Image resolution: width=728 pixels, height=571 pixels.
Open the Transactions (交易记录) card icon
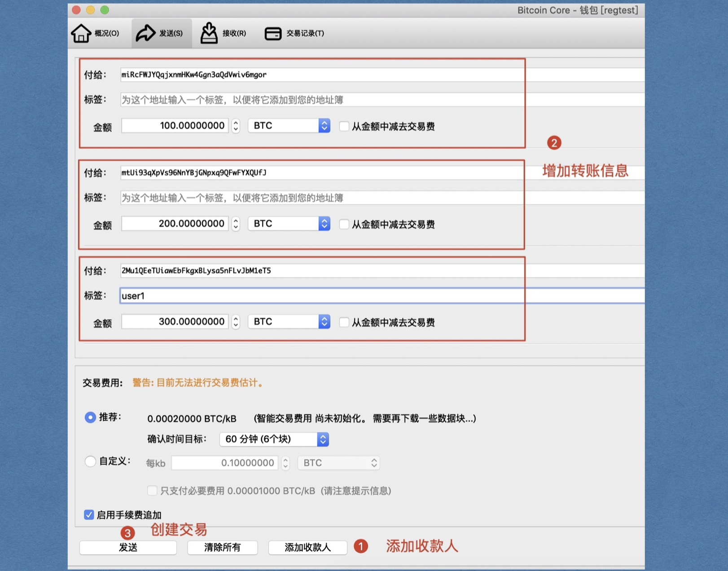click(x=273, y=34)
